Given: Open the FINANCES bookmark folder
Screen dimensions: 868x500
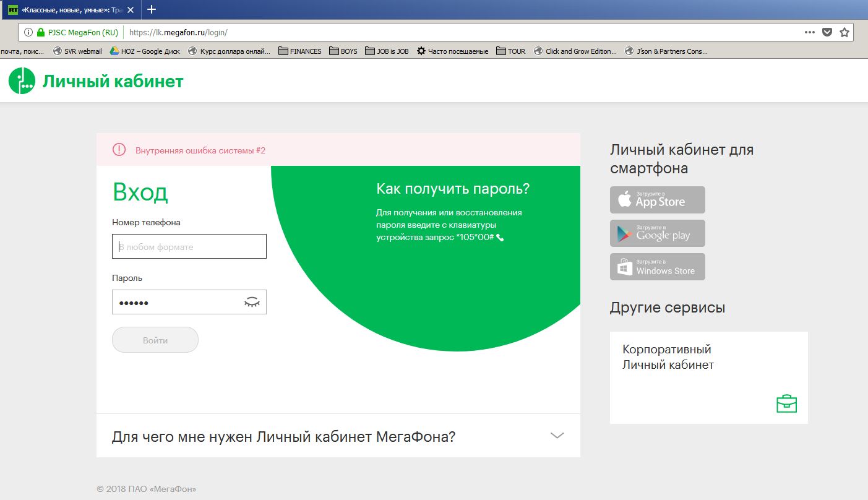Looking at the screenshot, I should 300,51.
